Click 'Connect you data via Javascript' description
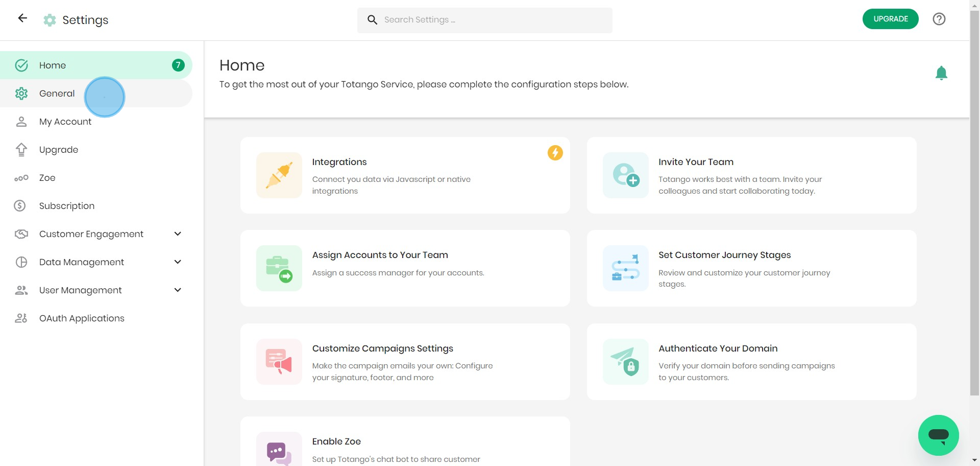Image resolution: width=980 pixels, height=466 pixels. point(391,185)
